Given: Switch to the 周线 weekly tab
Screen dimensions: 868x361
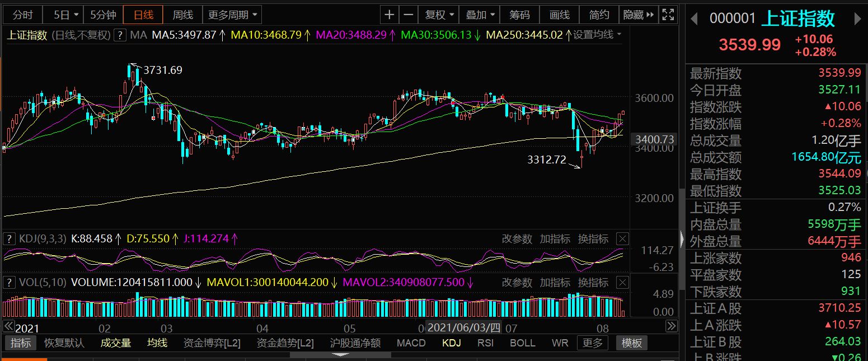Looking at the screenshot, I should pyautogui.click(x=182, y=15).
